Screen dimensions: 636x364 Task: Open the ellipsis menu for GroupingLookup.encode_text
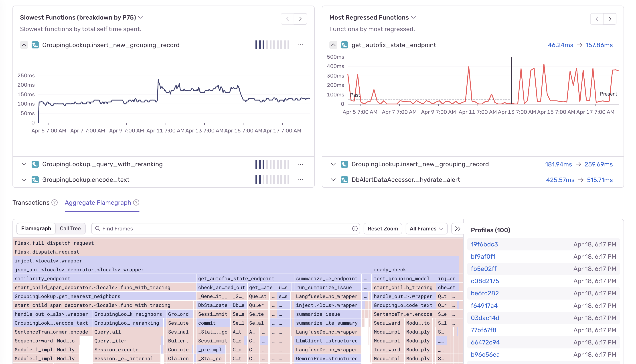coord(300,180)
